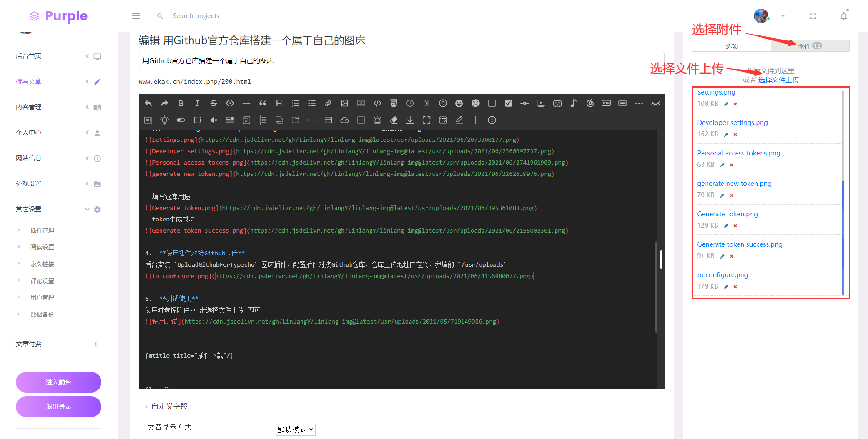Click the 进入前台 button
The width and height of the screenshot is (868, 439).
pyautogui.click(x=59, y=382)
